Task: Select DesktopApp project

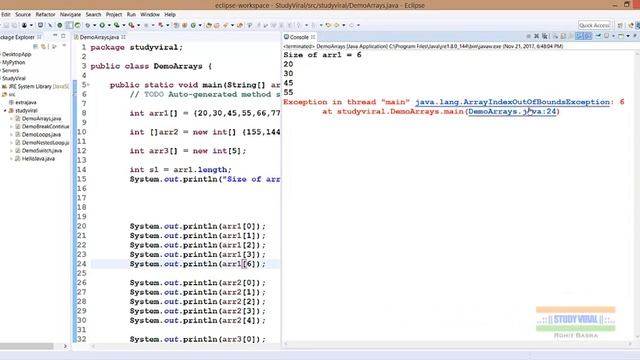Action: [x=16, y=54]
